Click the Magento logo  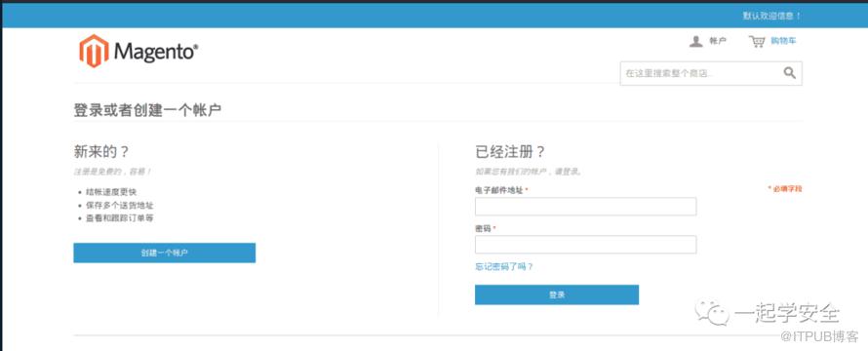(x=138, y=51)
